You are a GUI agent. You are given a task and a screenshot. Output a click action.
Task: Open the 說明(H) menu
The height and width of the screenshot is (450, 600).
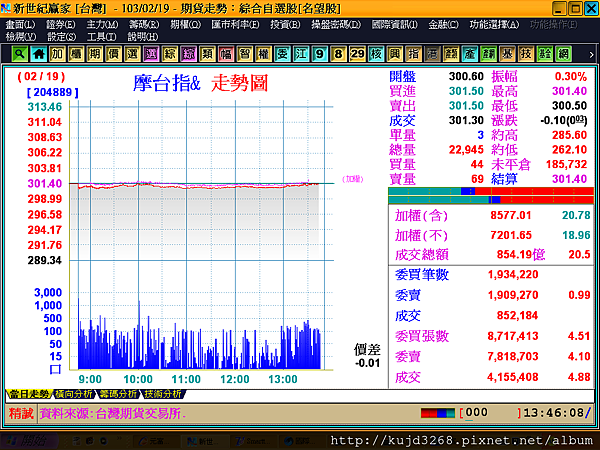[x=142, y=37]
